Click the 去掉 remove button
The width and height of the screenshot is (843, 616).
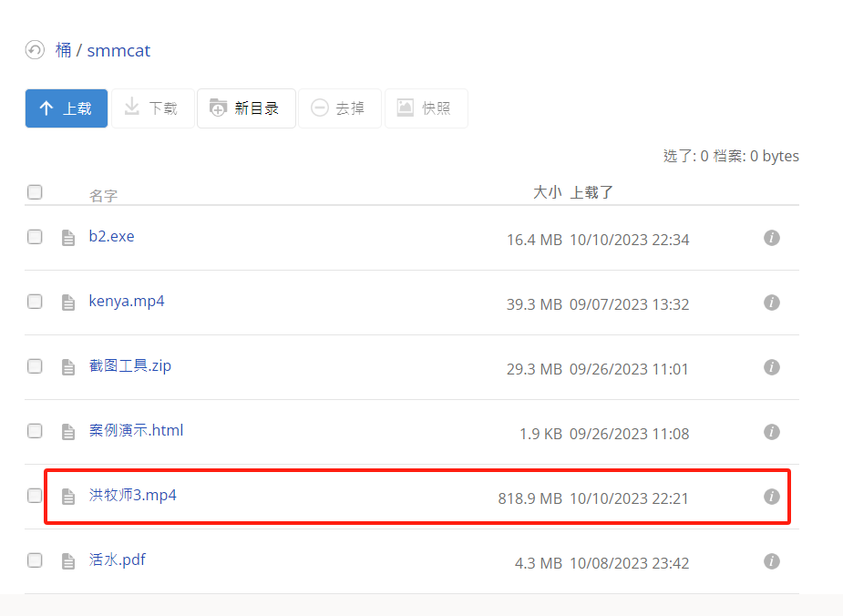[339, 108]
